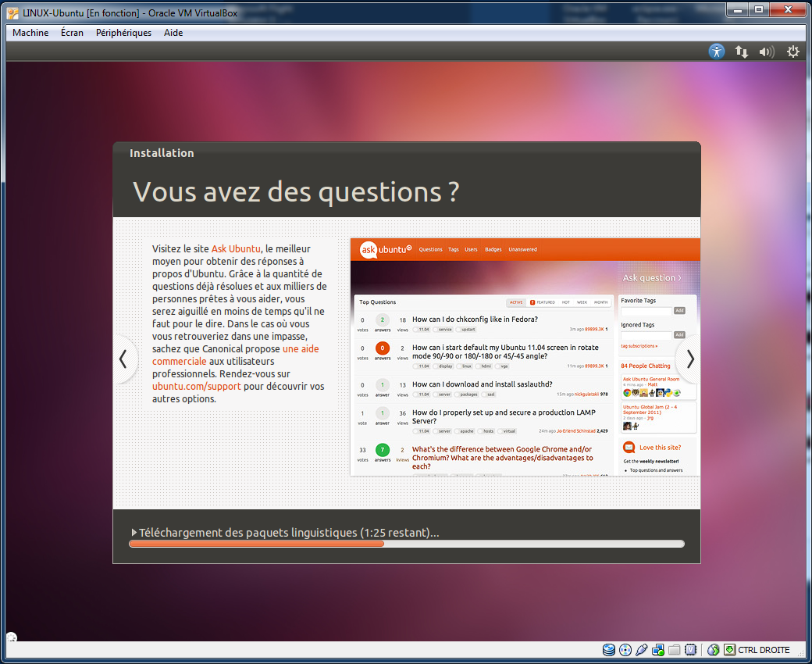Click the 'Vous avez des questions ?' heading
Screen dimensions: 812x664
coord(296,192)
